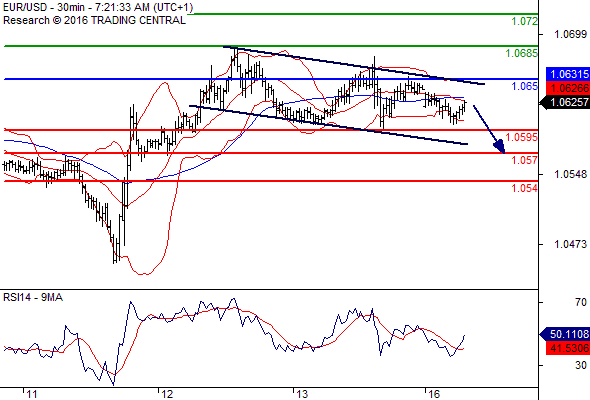Click the red 1.06266 price tag
The height and width of the screenshot is (400, 590).
pyautogui.click(x=568, y=88)
